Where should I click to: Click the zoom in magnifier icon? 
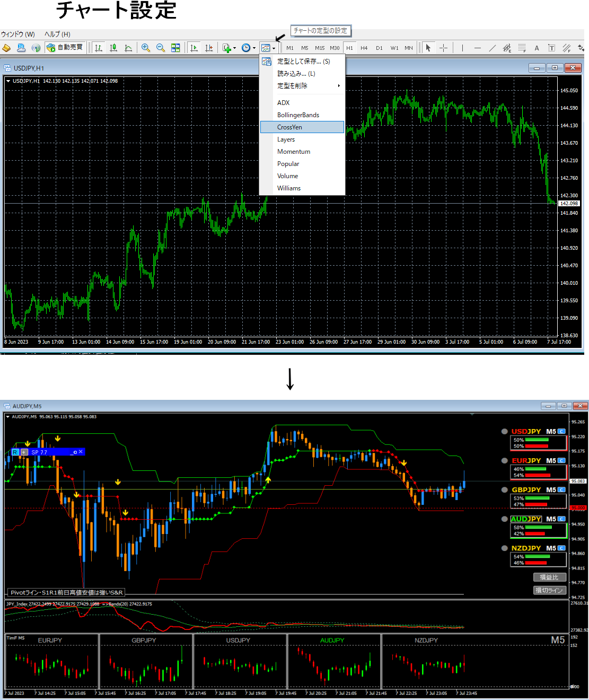point(145,48)
